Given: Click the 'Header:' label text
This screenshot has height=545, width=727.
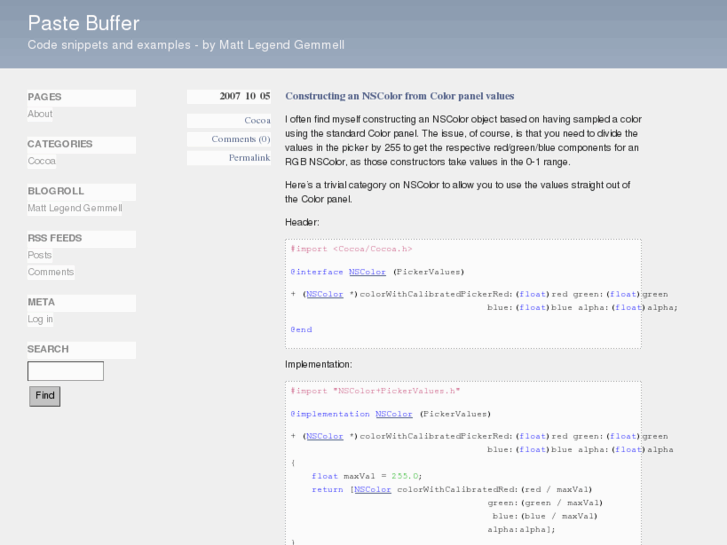Looking at the screenshot, I should tap(302, 222).
